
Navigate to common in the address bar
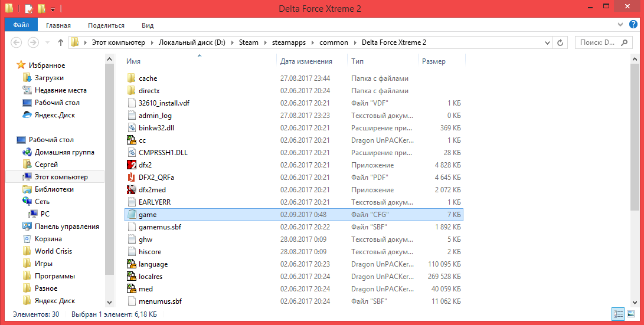(334, 42)
